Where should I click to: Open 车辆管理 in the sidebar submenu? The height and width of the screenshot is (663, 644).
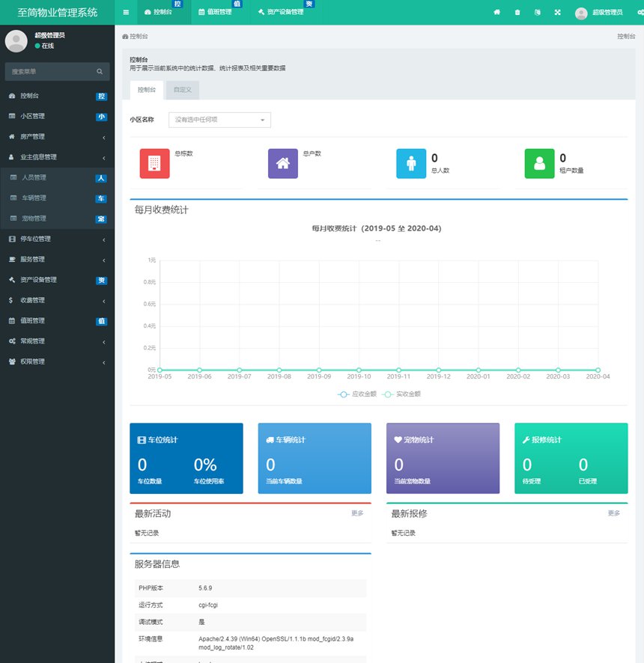tap(34, 198)
